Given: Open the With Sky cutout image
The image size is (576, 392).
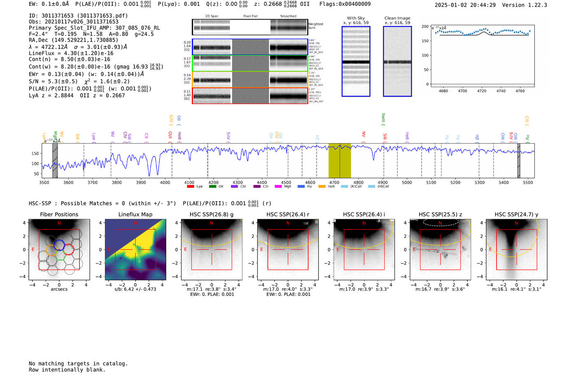Looking at the screenshot, I should click(x=356, y=61).
